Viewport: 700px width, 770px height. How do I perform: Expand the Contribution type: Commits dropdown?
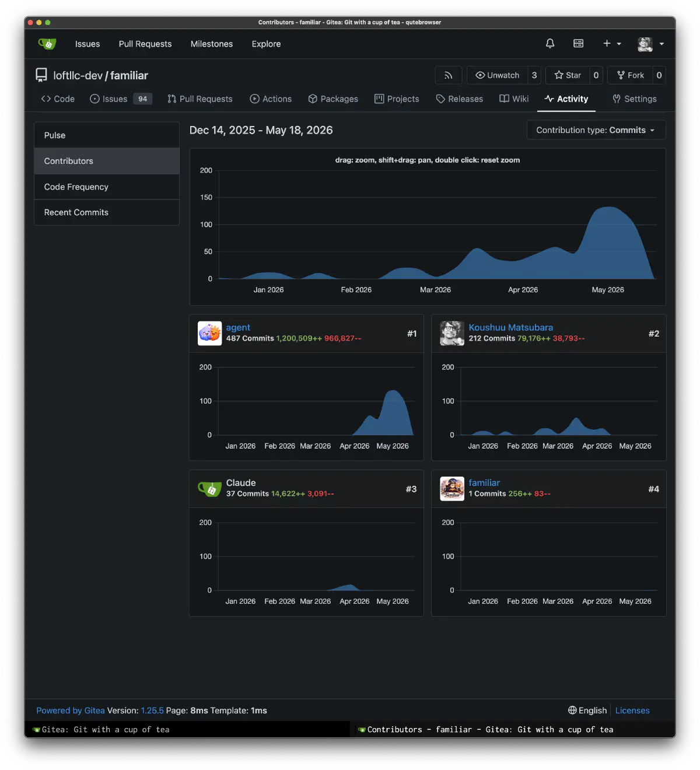pyautogui.click(x=596, y=130)
